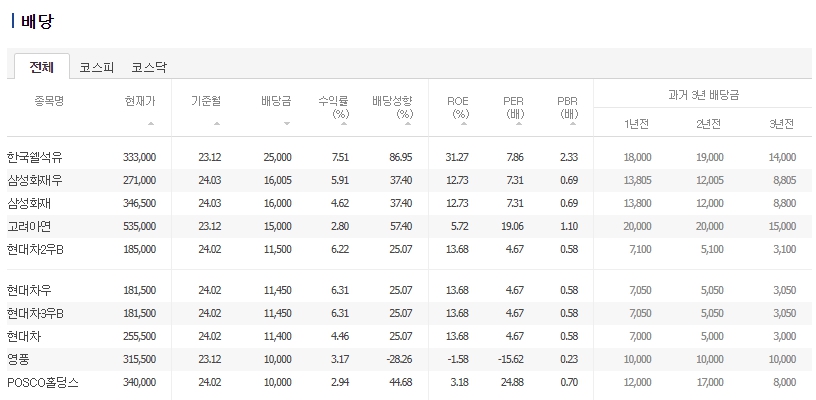Select 고려아연 1년전 dividend 20,000
This screenshot has width=816, height=400.
637,226
